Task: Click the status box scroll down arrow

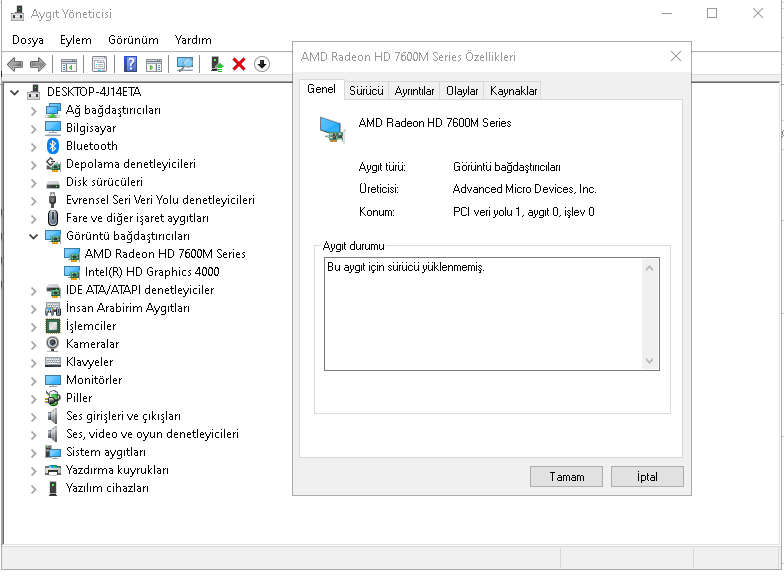Action: (649, 360)
